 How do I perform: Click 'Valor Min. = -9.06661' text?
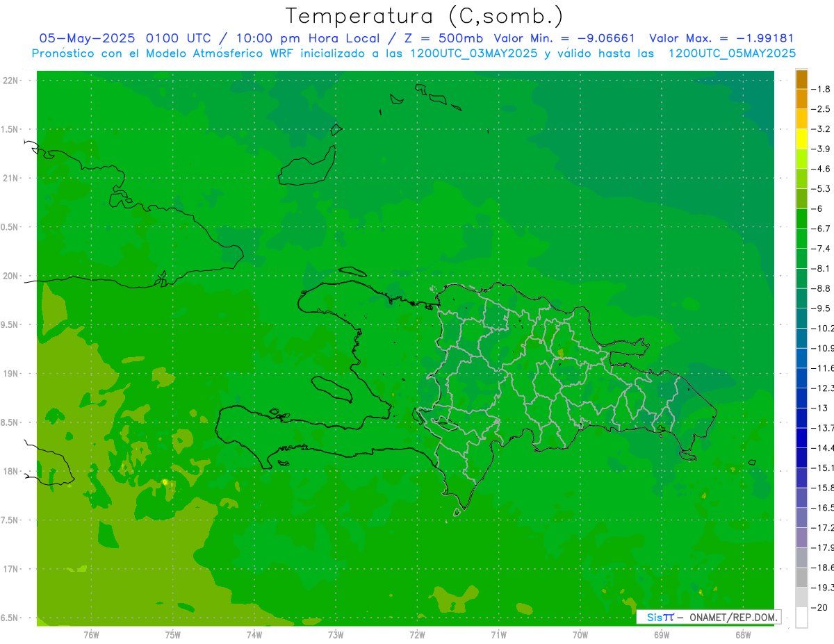[564, 38]
